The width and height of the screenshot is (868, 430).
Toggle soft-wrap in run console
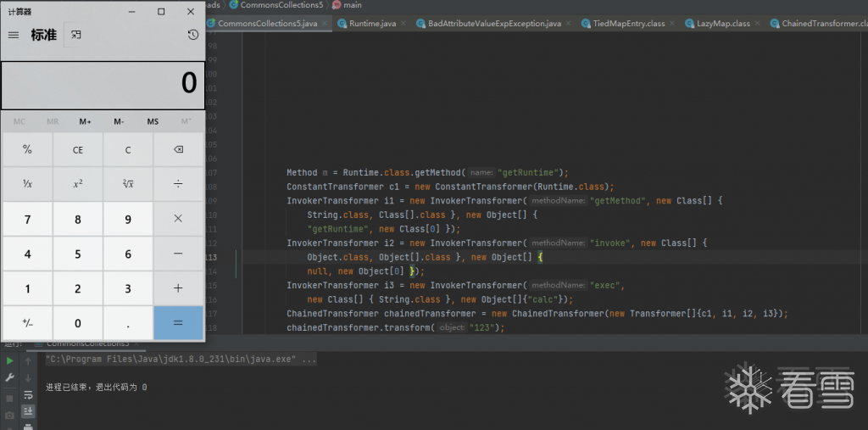coord(28,395)
